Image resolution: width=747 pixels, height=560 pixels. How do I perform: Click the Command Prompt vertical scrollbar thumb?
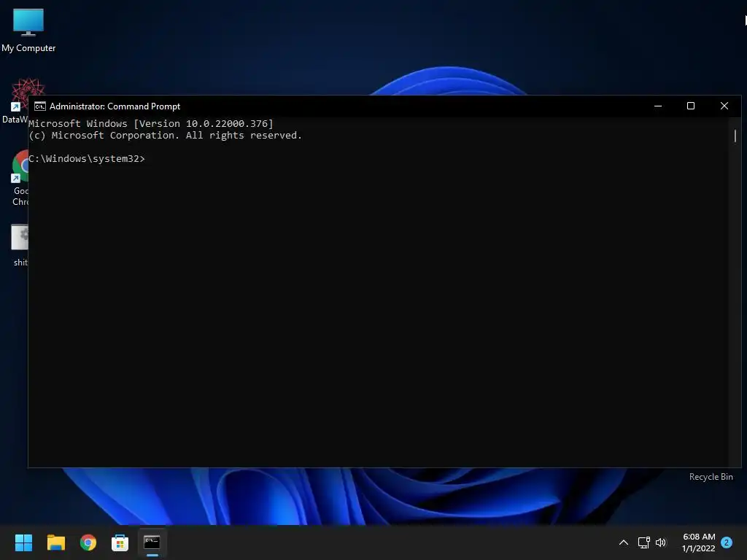[x=735, y=136]
